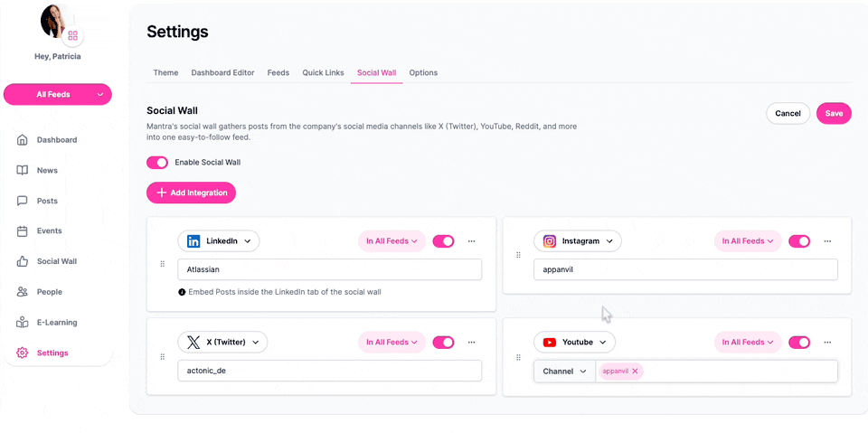Open the X (Twitter) platform dropdown
This screenshot has width=868, height=433.
(x=222, y=343)
